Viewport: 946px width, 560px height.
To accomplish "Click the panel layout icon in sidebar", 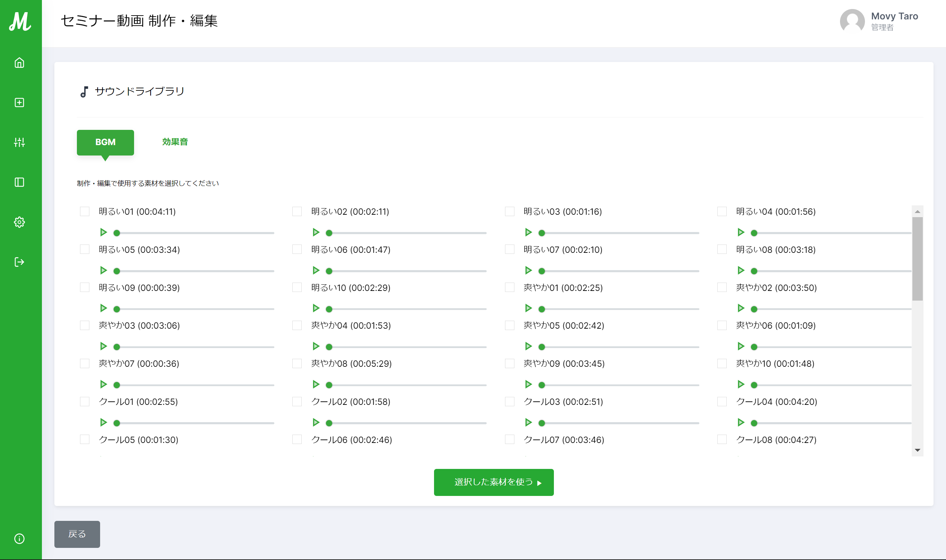I will (19, 182).
